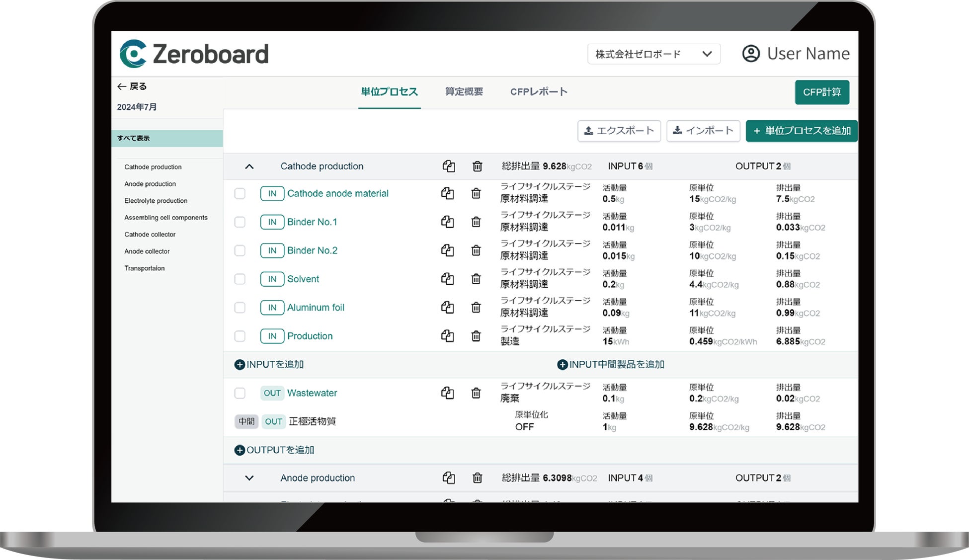Delete the Binder No.1 input row
This screenshot has height=560, width=969.
click(x=476, y=222)
